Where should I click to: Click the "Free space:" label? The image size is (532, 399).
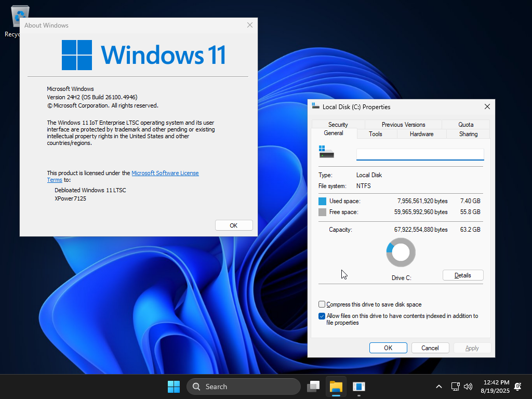coord(344,212)
